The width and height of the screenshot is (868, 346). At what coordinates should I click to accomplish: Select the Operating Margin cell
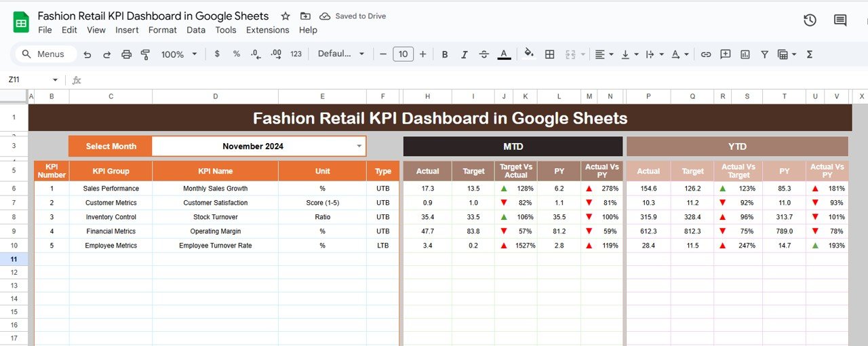tap(215, 231)
